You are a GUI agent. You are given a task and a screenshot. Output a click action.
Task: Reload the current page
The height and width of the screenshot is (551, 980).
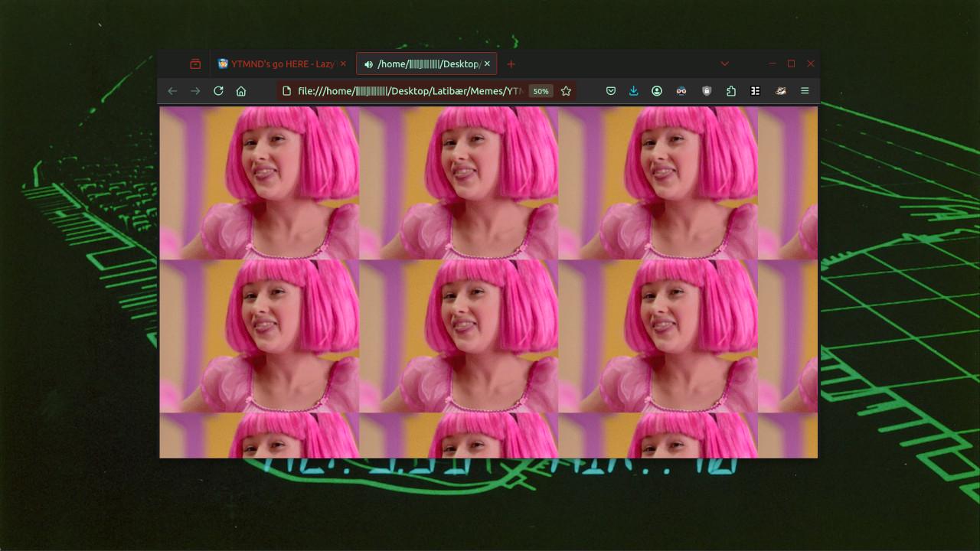pos(218,91)
